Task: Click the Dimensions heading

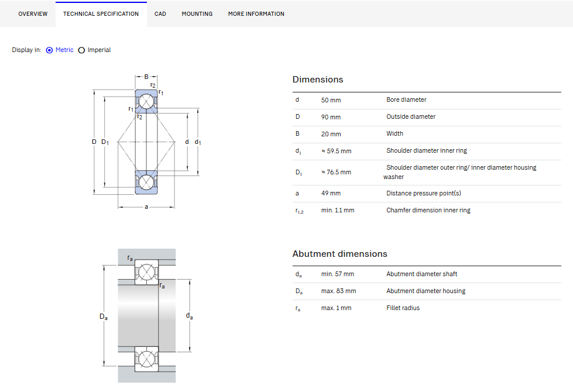Action: coord(318,80)
